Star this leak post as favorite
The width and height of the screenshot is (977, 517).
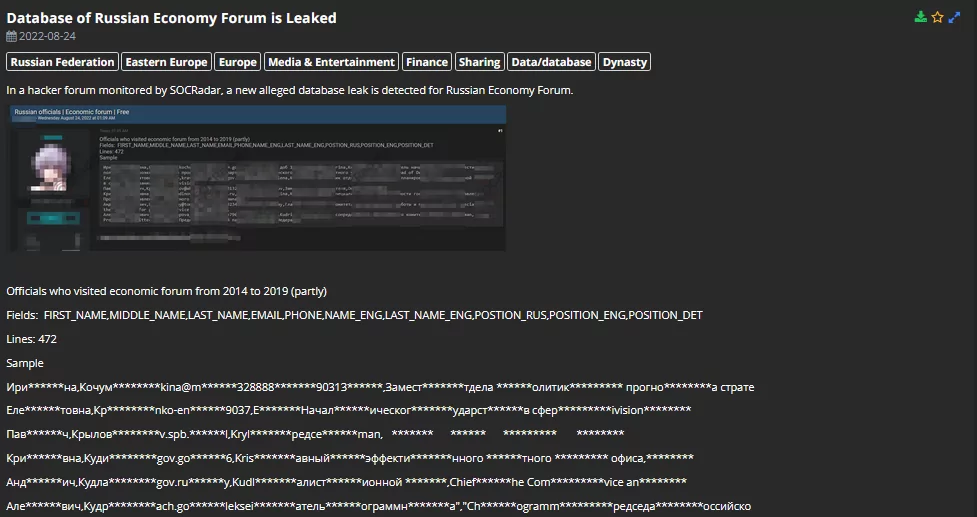[938, 17]
